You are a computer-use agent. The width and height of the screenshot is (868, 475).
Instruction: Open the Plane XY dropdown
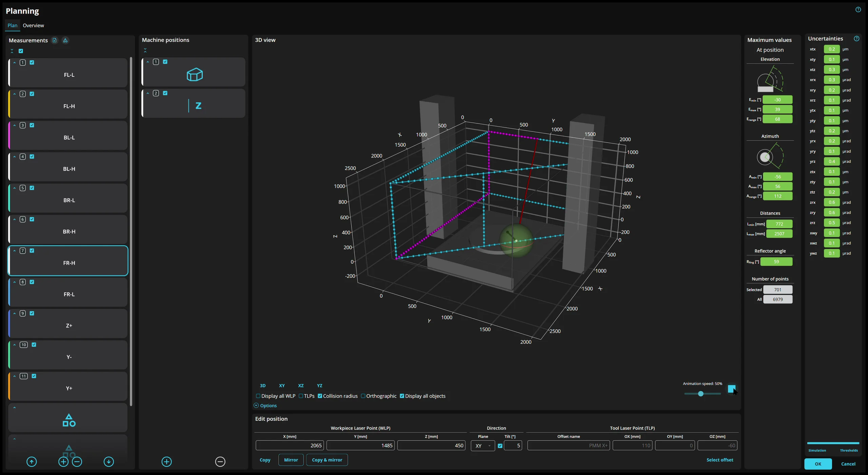point(483,446)
